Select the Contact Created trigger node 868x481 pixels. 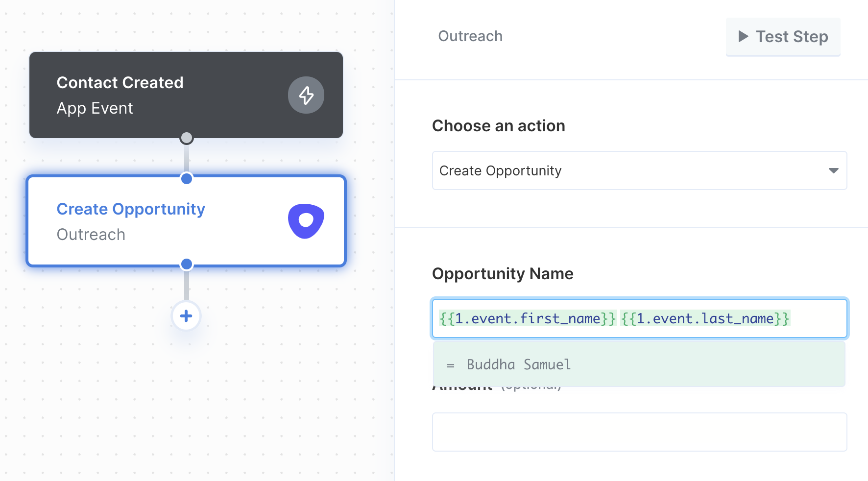pos(186,95)
